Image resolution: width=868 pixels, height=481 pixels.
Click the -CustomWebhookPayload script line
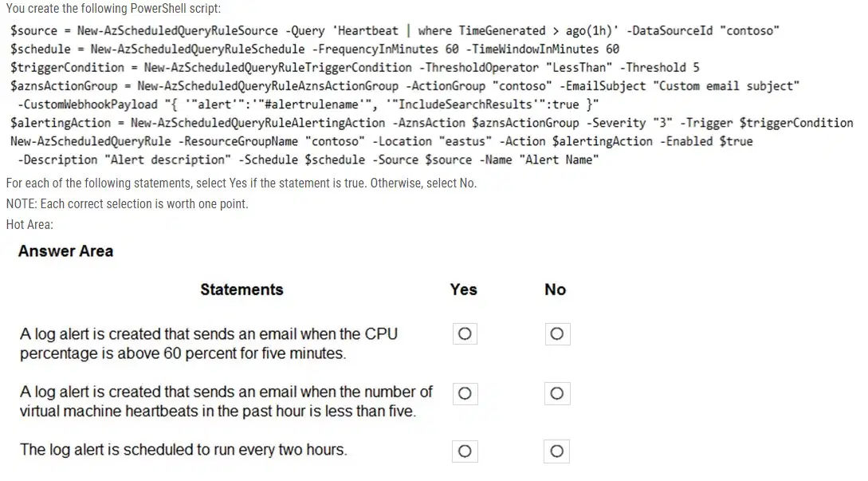pyautogui.click(x=308, y=104)
